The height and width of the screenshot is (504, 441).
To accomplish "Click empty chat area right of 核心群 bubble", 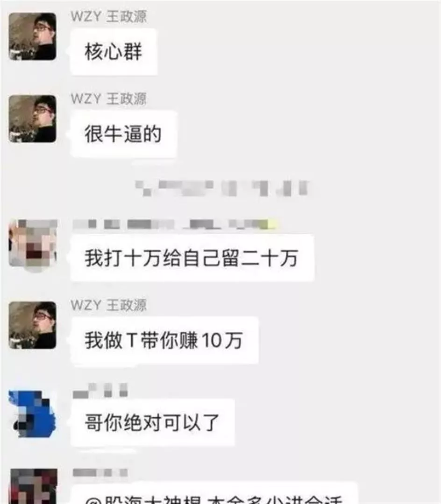I will (290, 52).
